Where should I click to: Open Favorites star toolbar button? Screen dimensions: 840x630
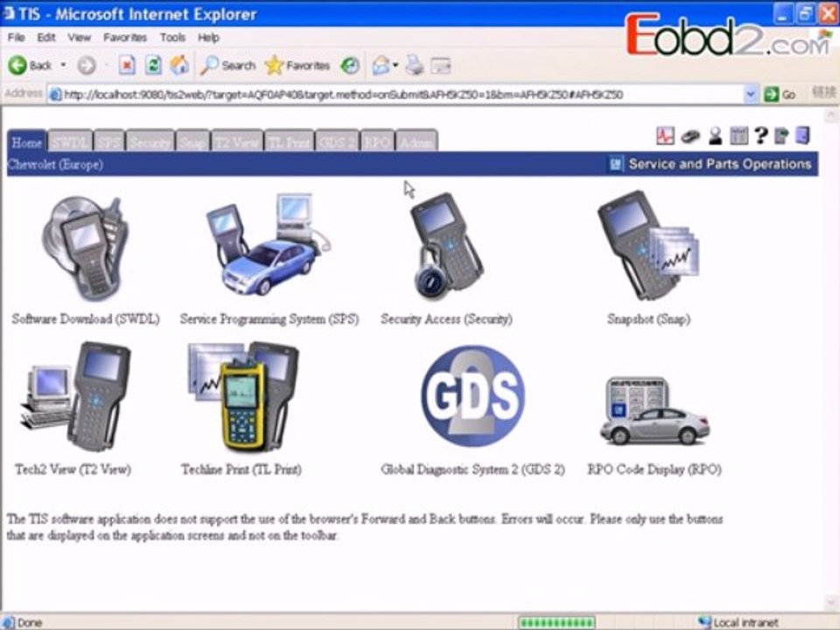(297, 66)
